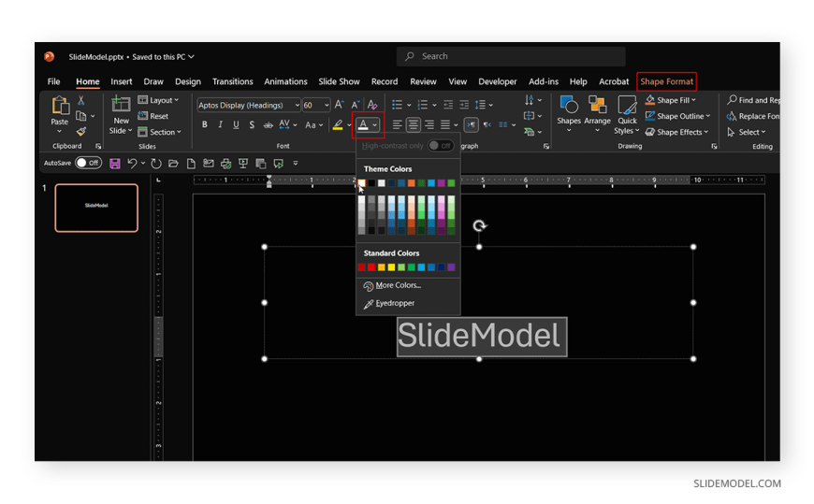This screenshot has height=504, width=814.
Task: Toggle bold formatting
Action: 205,125
